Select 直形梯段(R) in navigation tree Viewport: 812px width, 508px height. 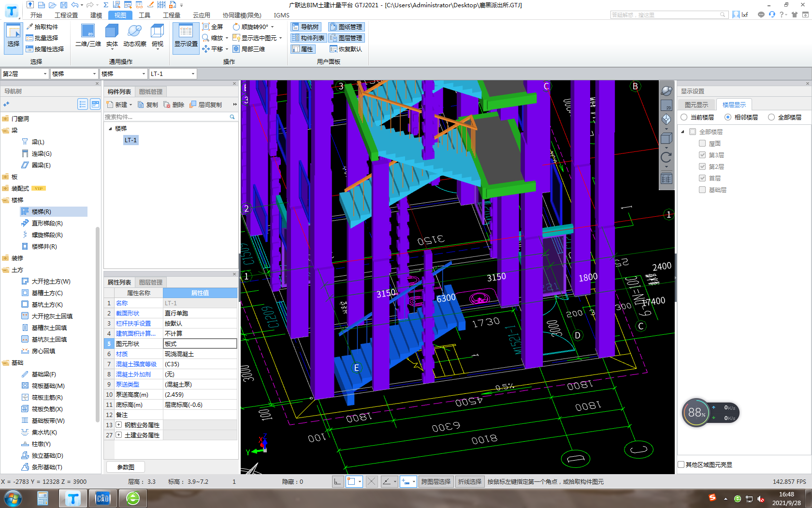click(47, 223)
